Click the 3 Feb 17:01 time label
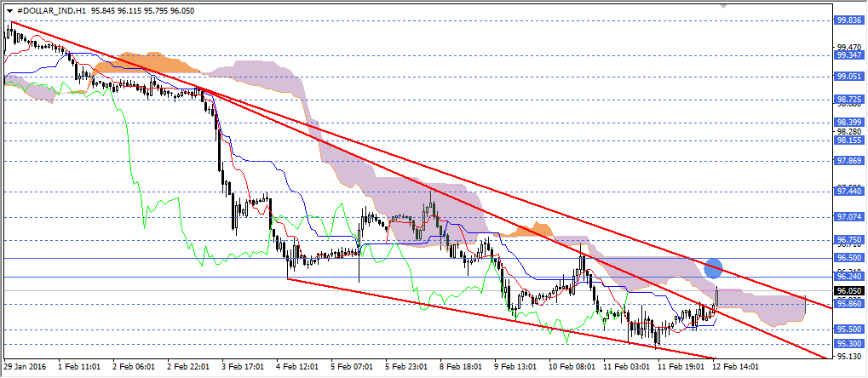The image size is (868, 378). 242,367
